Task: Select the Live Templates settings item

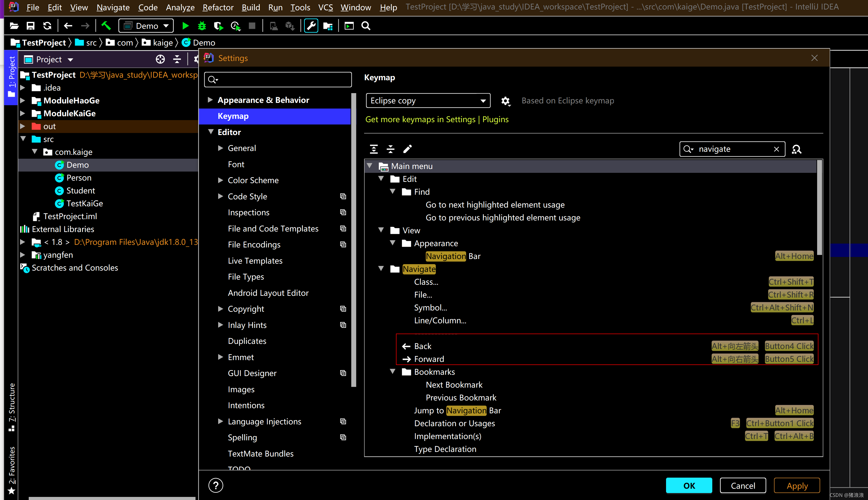Action: click(x=255, y=261)
